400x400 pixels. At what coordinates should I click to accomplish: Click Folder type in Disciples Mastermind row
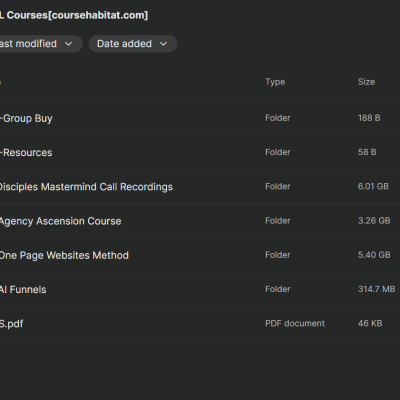coord(278,186)
